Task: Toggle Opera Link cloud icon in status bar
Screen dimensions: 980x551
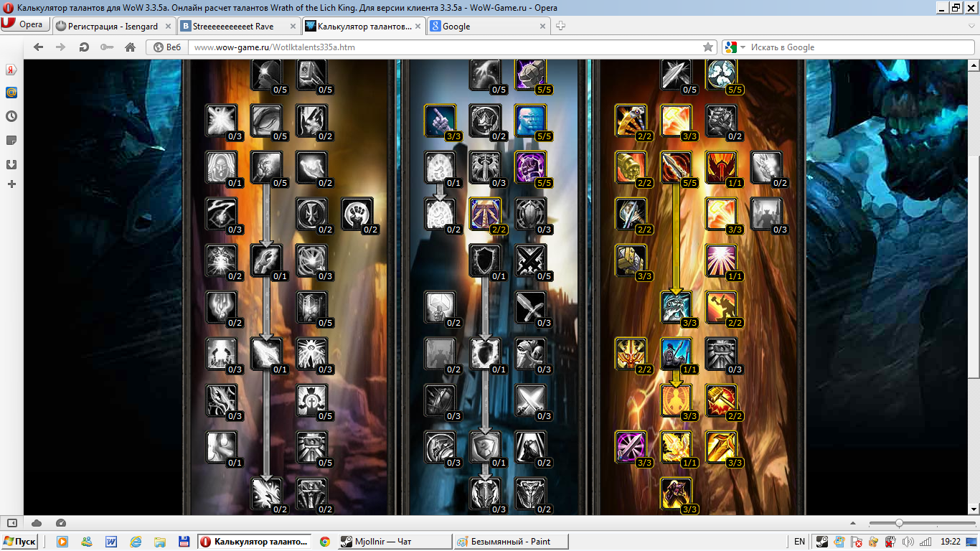Action: coord(37,523)
